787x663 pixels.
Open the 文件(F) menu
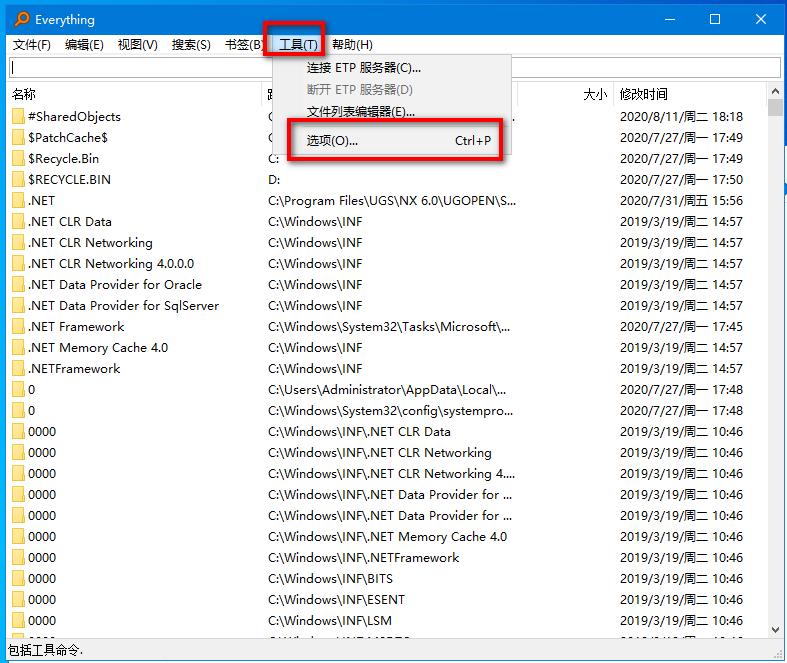(31, 45)
